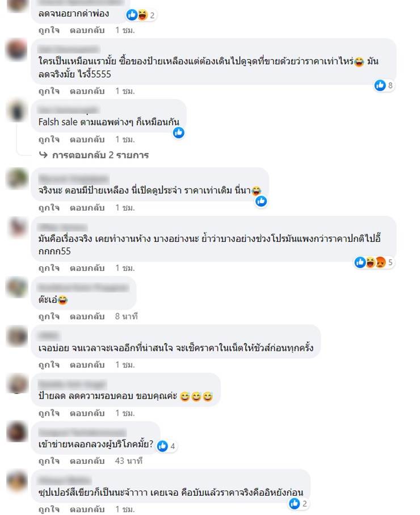
Task: Click ตอบกลับ under the 'ซุปเปอร์สีเขียว' comment
Action: pos(87,509)
